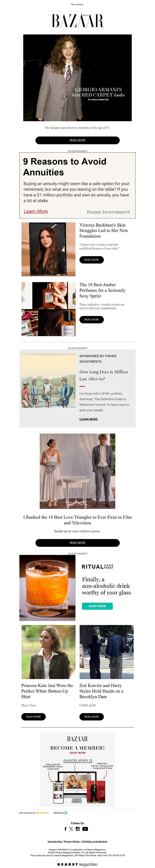The height and width of the screenshot is (868, 155).
Task: Click the Harper's BAZAAR header logo
Action: (x=77, y=21)
